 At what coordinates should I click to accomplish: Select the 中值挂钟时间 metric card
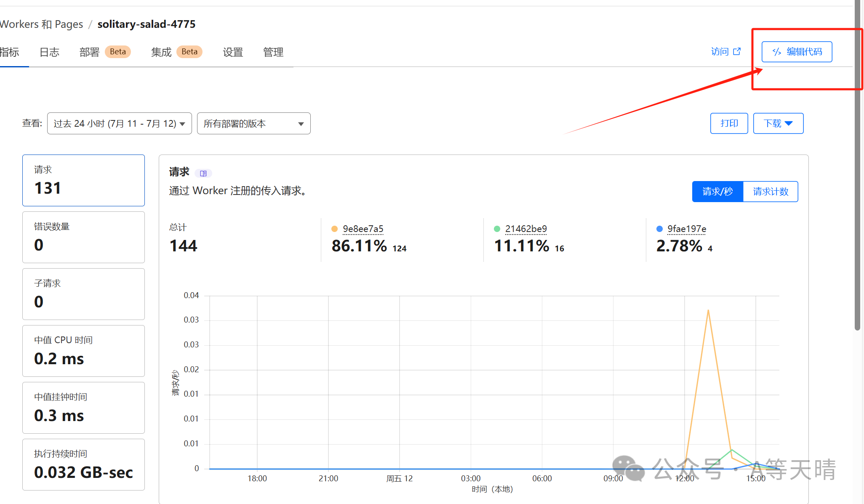click(83, 408)
